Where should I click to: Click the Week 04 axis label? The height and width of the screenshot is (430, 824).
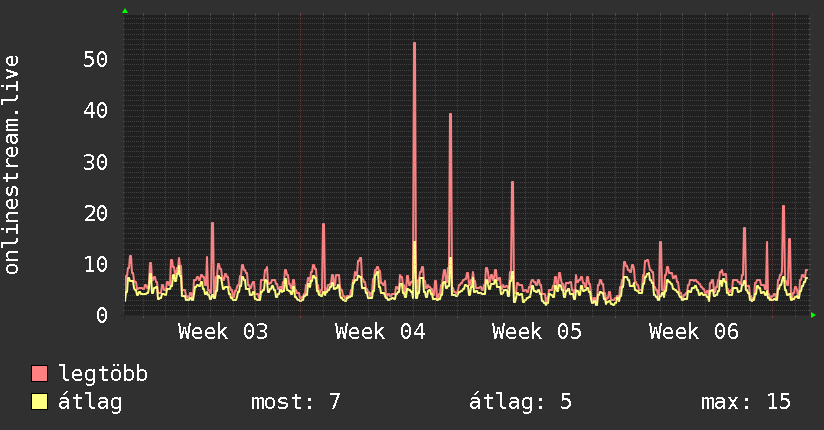tap(380, 332)
